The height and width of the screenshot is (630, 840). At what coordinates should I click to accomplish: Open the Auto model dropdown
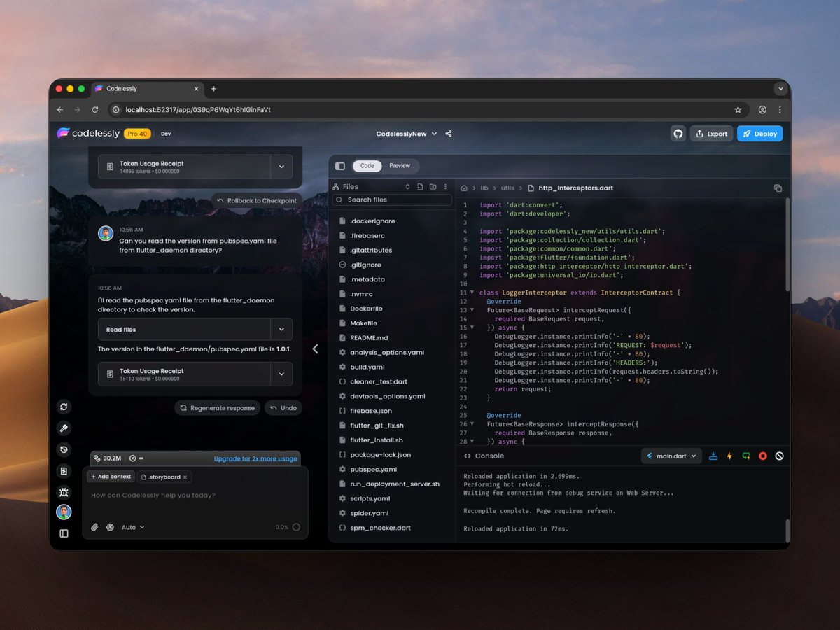[x=133, y=527]
